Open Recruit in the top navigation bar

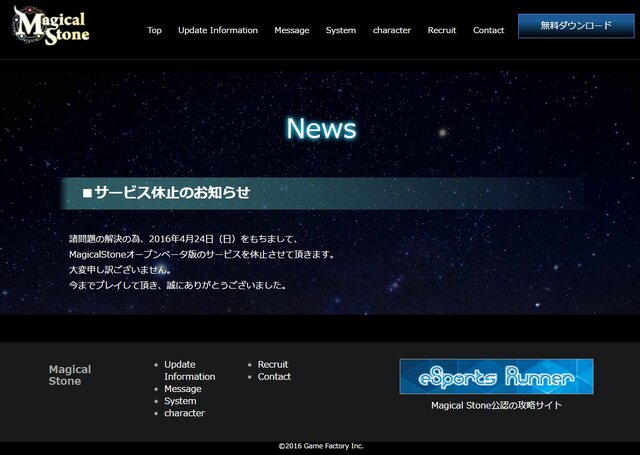tap(442, 30)
